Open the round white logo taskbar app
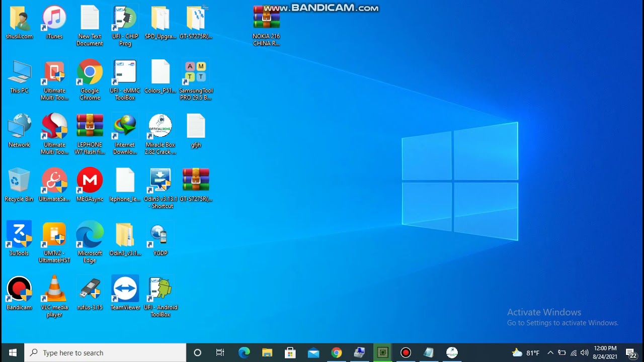The image size is (644, 362). click(x=452, y=352)
